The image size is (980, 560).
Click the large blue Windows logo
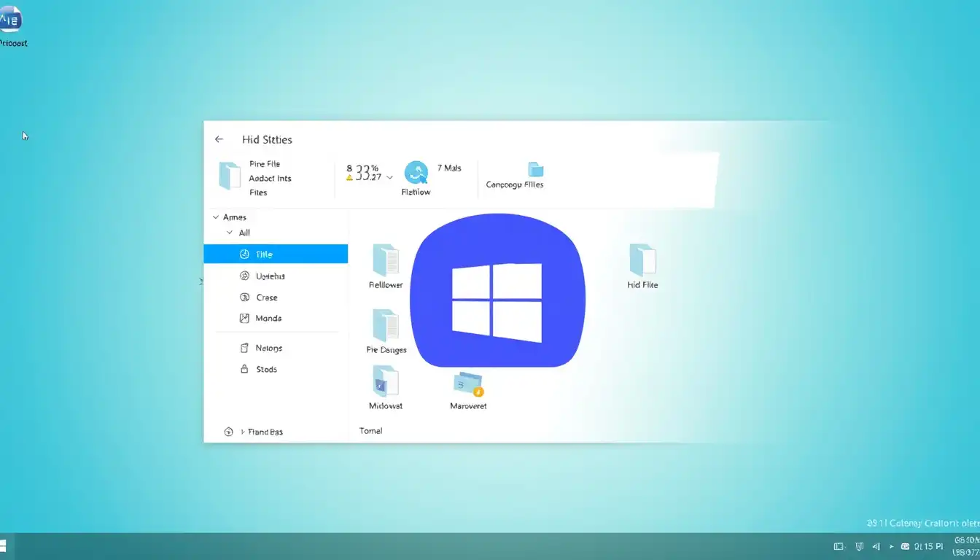[x=497, y=290]
